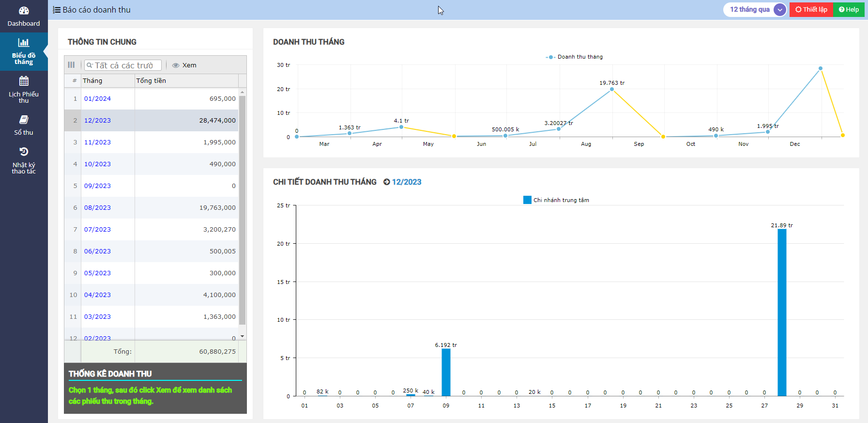Viewport: 868px width, 423px height.
Task: Expand the 12 tháng qua period dropdown
Action: (779, 10)
